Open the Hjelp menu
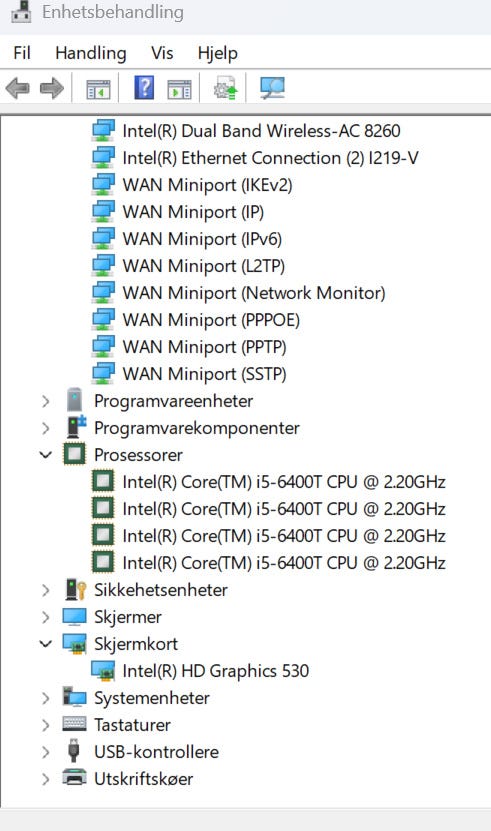 point(217,53)
